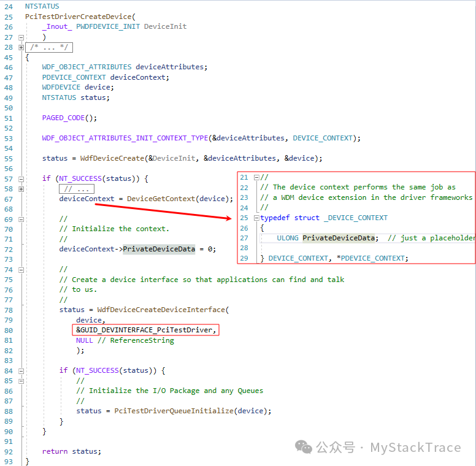Click the PAGED_CODE macro on line 51
This screenshot has height=466, width=476.
(63, 118)
